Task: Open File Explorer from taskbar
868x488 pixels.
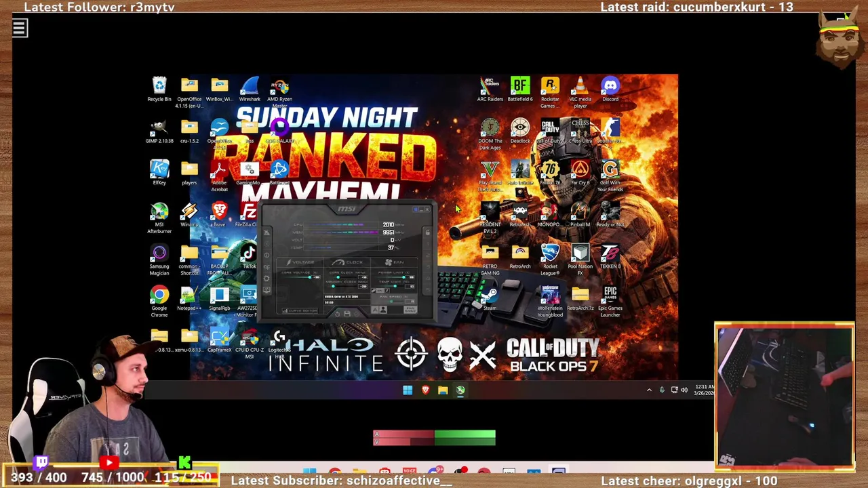Action: click(x=443, y=390)
